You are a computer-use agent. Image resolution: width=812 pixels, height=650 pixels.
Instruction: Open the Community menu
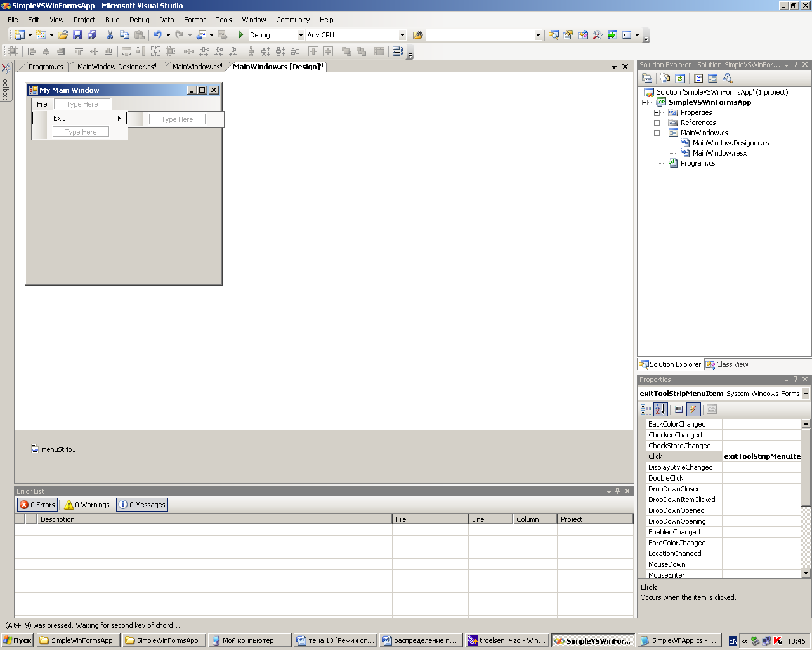coord(293,20)
